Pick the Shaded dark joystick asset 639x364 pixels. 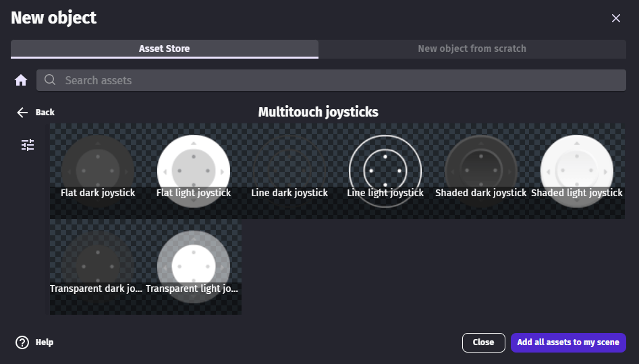point(481,171)
